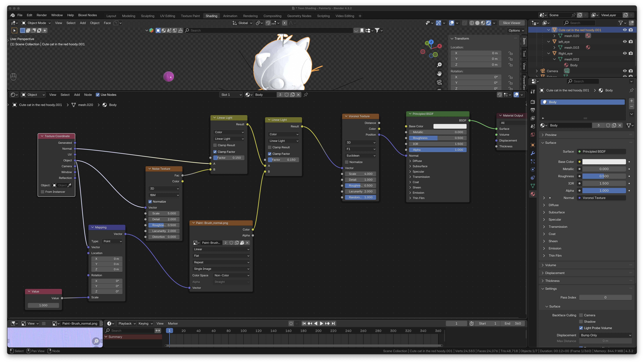Hide Right_eye with its eye icon
The image size is (644, 363).
[x=625, y=53]
